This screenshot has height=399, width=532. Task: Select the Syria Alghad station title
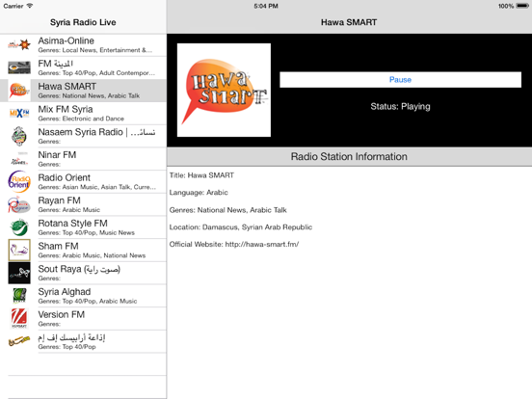tap(65, 292)
